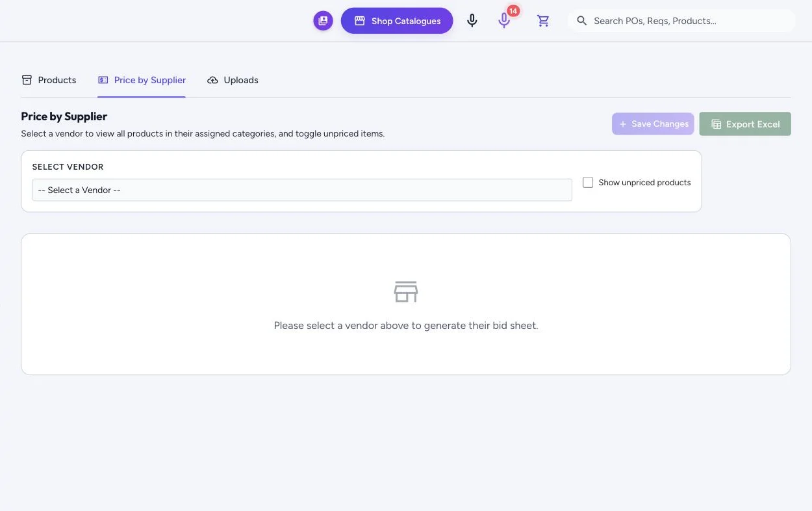812x511 pixels.
Task: Open the shopping cart icon
Action: tap(543, 21)
